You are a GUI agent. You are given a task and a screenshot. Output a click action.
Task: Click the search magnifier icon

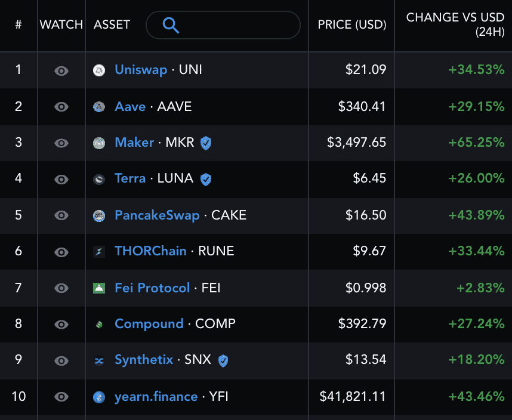[x=171, y=25]
